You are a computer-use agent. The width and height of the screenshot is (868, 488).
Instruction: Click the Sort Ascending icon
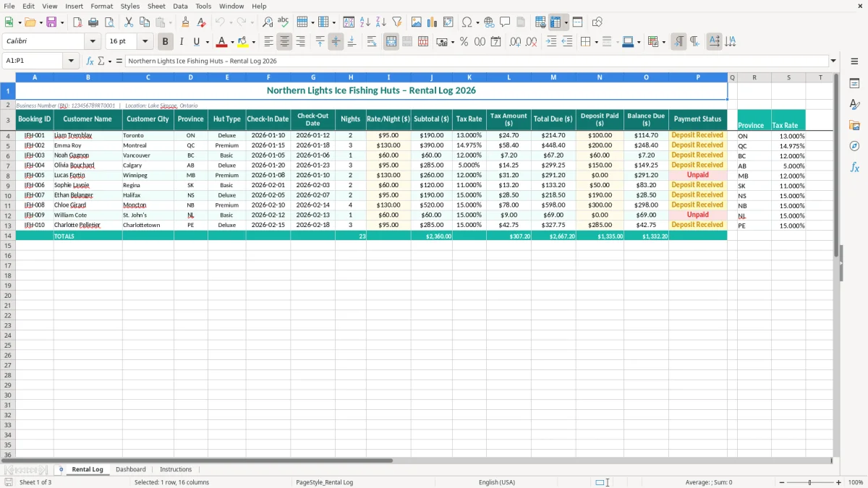pyautogui.click(x=365, y=22)
